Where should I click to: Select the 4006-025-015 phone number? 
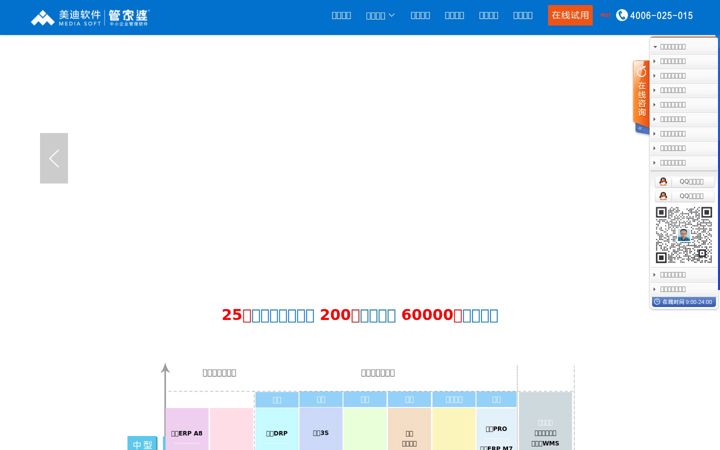click(661, 16)
